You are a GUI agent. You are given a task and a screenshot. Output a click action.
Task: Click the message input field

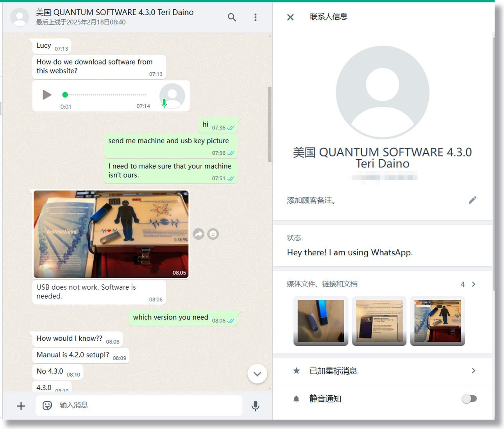coord(139,405)
